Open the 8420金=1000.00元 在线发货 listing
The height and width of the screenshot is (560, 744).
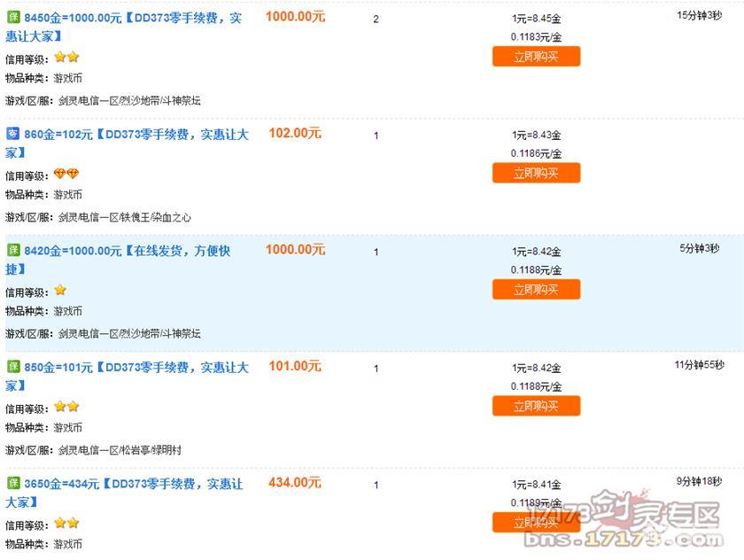118,260
